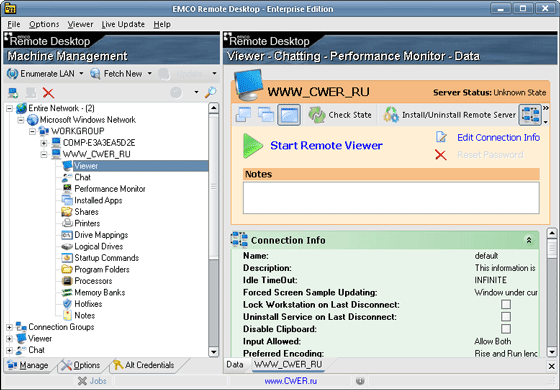Switch to the Data tab

pos(235,364)
